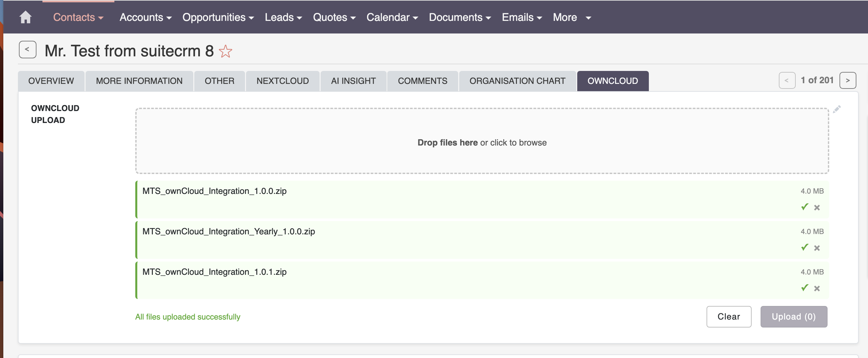Remove MTS_ownCloud_Integration_1.0.0.zip with the X icon
This screenshot has width=868, height=358.
(817, 207)
